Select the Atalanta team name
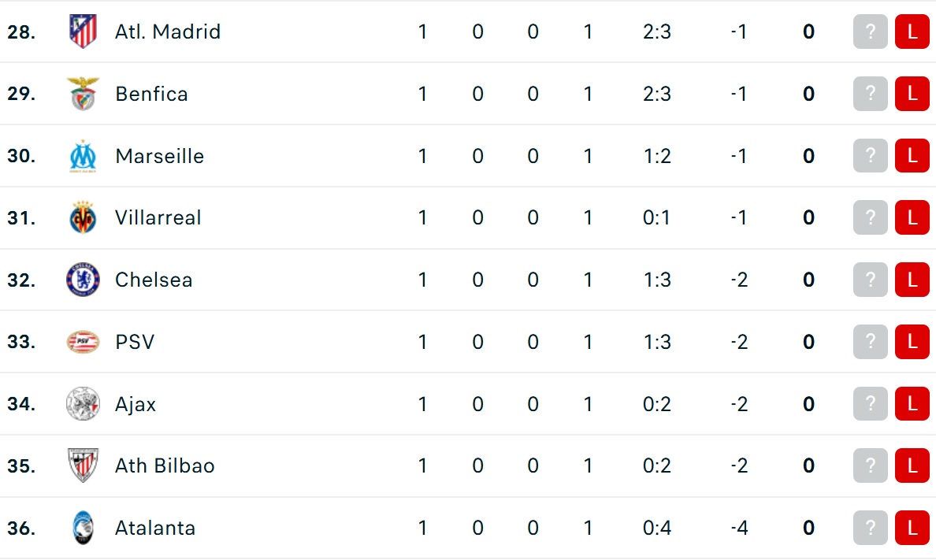The image size is (936, 560). tap(155, 528)
